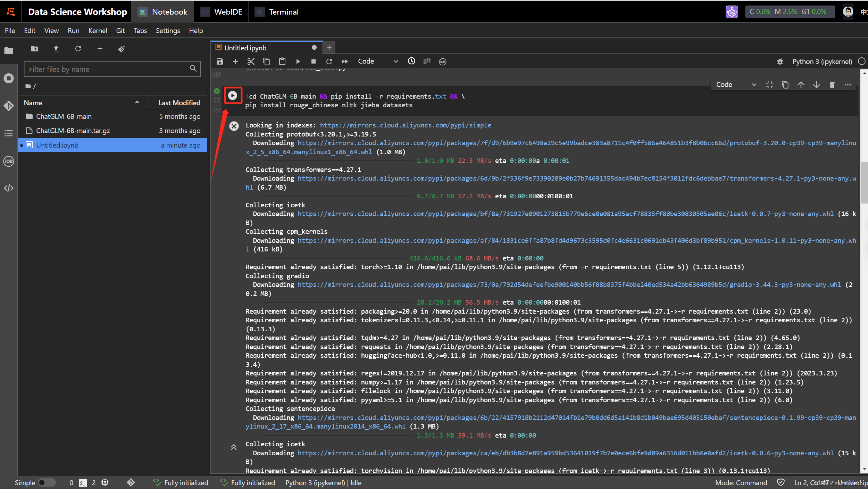Open the Git menu
The image size is (868, 489).
(120, 31)
